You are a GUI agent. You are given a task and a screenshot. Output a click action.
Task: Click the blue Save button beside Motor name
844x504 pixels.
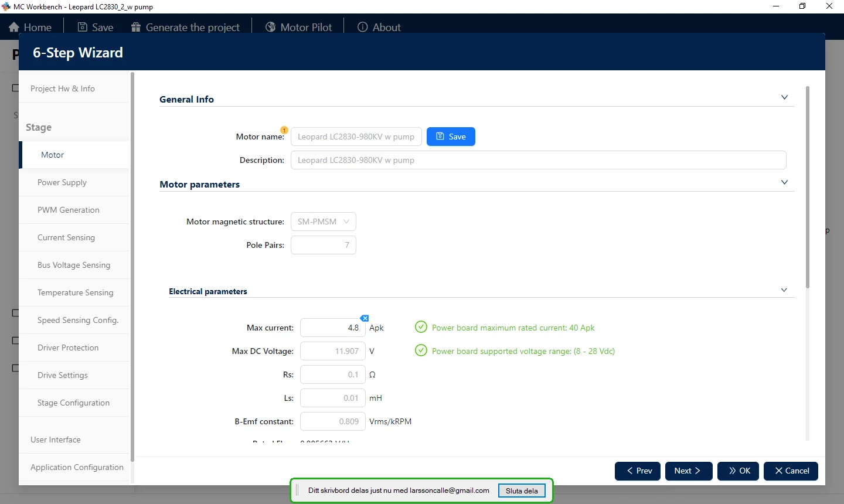click(451, 137)
